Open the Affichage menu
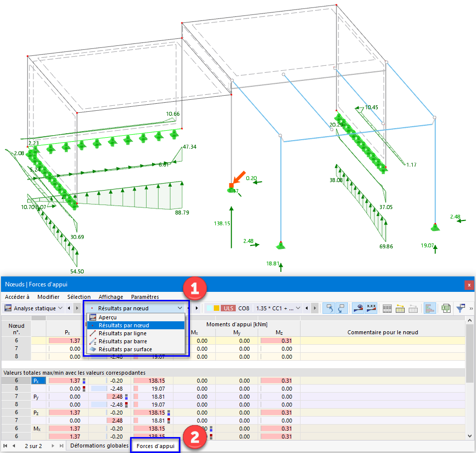The height and width of the screenshot is (453, 476). point(111,297)
